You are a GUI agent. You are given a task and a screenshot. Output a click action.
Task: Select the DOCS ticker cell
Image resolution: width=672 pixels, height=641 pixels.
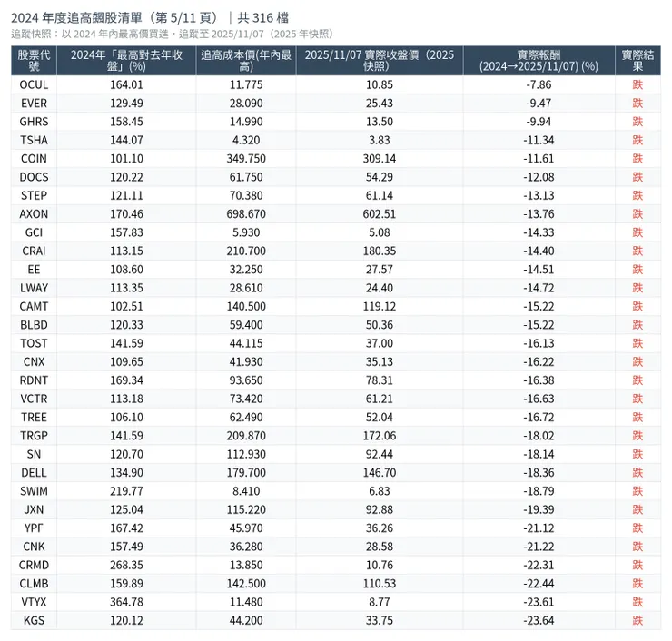coord(34,177)
